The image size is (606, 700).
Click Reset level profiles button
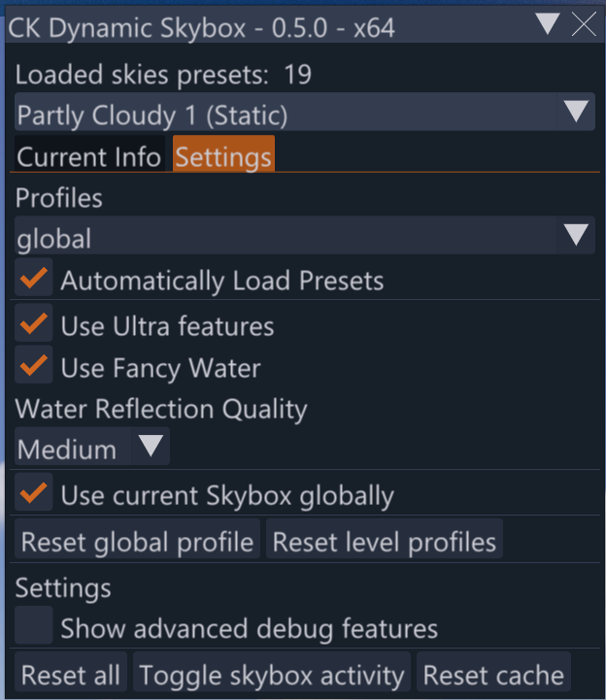(x=385, y=541)
